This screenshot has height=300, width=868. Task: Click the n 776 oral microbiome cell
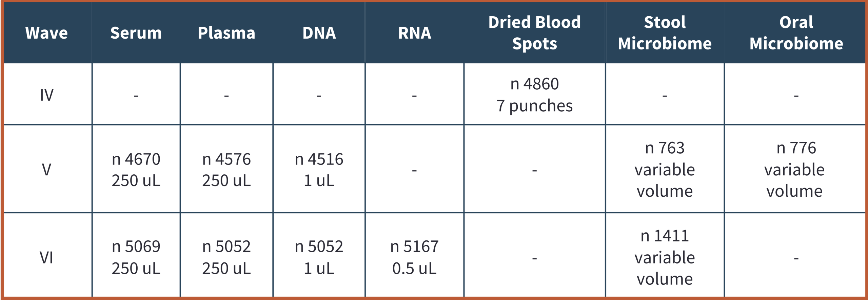tap(796, 169)
